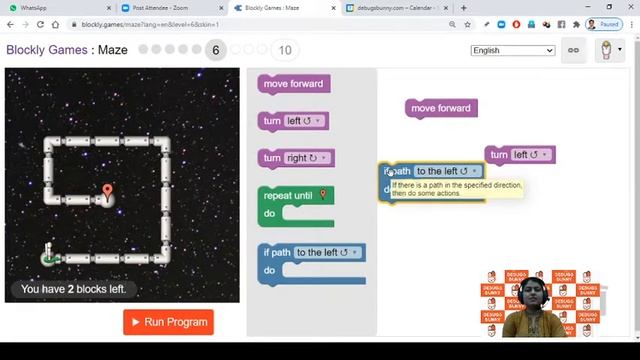Click the green astronaut start in maze

pyautogui.click(x=49, y=255)
